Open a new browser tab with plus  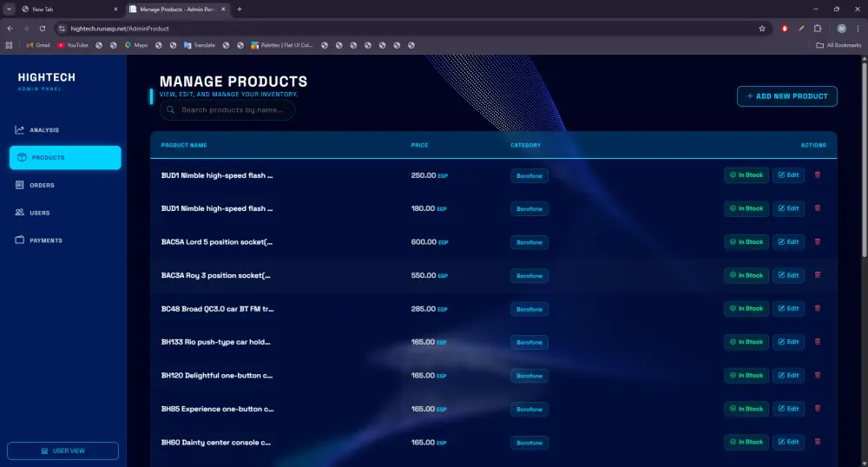(240, 9)
